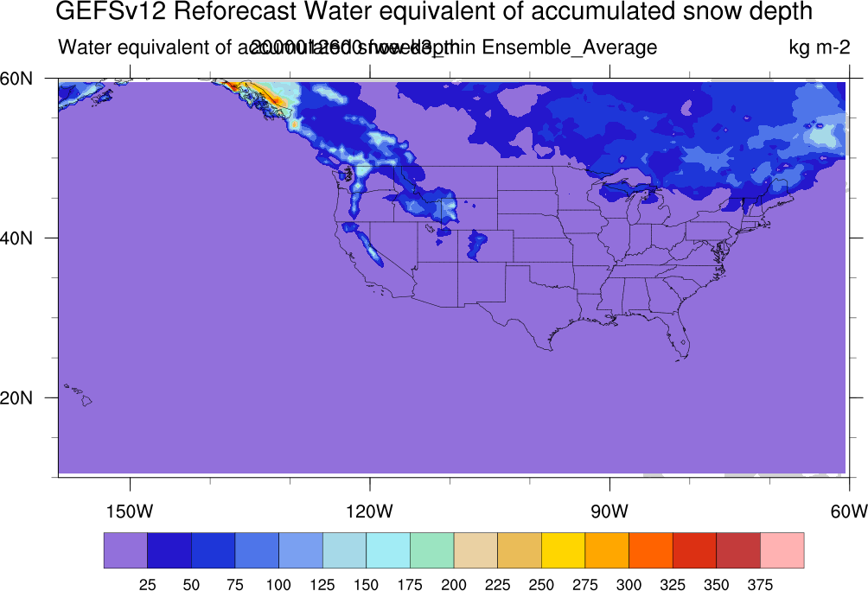Pick the pink above-375 colorbar swatch
The width and height of the screenshot is (868, 591).
(x=782, y=550)
